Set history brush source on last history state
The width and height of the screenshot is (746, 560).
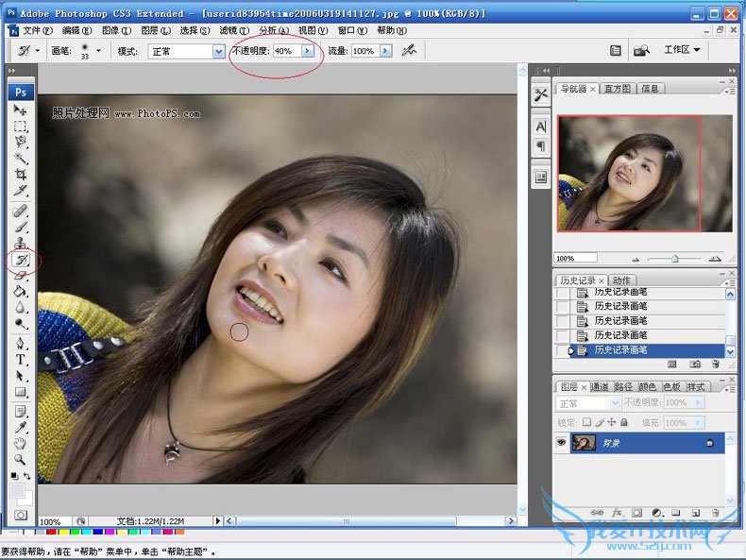pos(564,350)
